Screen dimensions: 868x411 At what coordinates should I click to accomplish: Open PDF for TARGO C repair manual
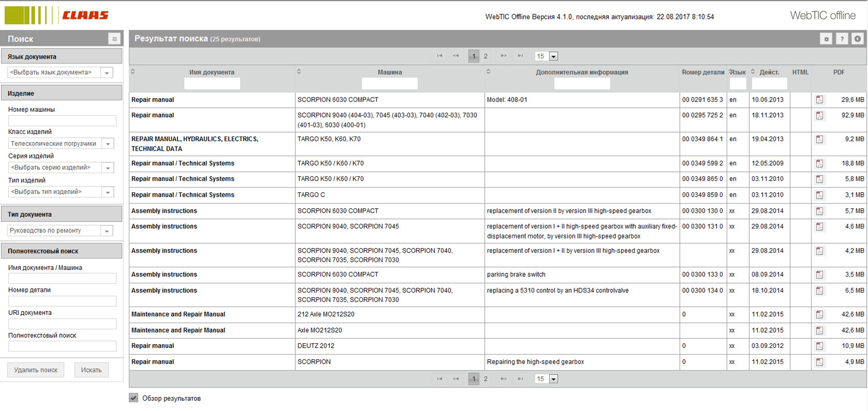(819, 195)
